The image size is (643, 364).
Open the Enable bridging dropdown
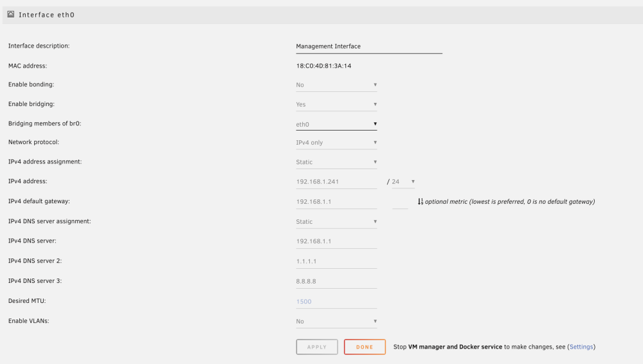(x=336, y=105)
